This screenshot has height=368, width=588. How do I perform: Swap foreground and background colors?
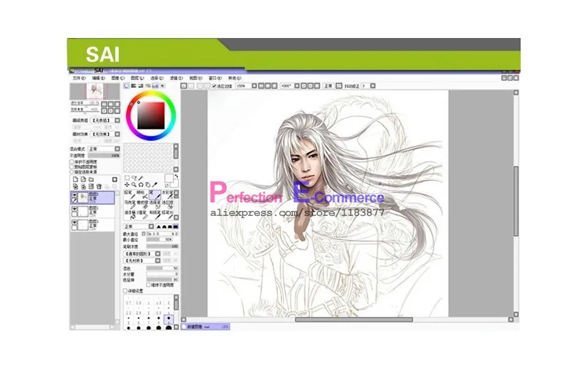point(176,176)
